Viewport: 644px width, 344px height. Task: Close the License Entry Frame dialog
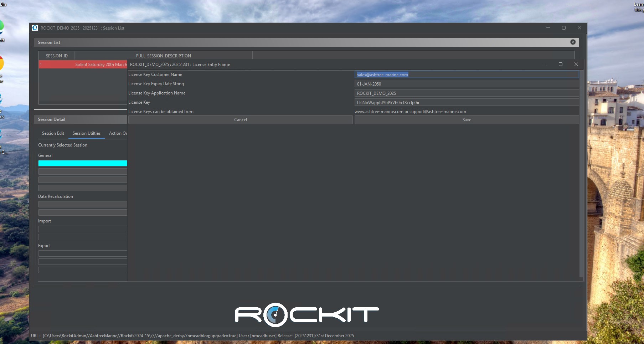(576, 64)
